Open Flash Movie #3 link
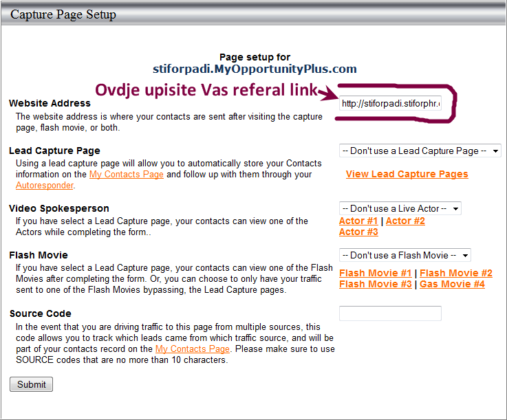 pos(375,284)
